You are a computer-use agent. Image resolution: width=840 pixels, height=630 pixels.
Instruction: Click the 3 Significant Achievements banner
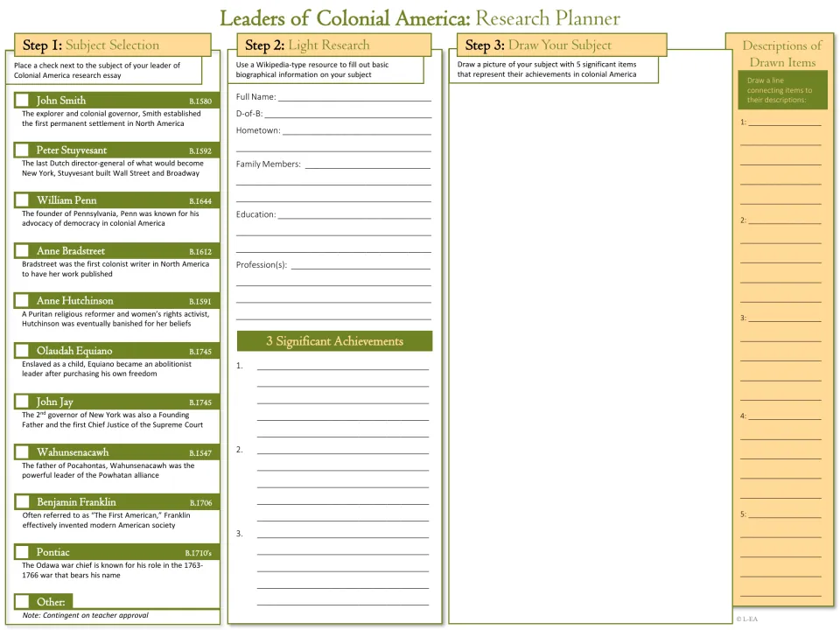335,341
